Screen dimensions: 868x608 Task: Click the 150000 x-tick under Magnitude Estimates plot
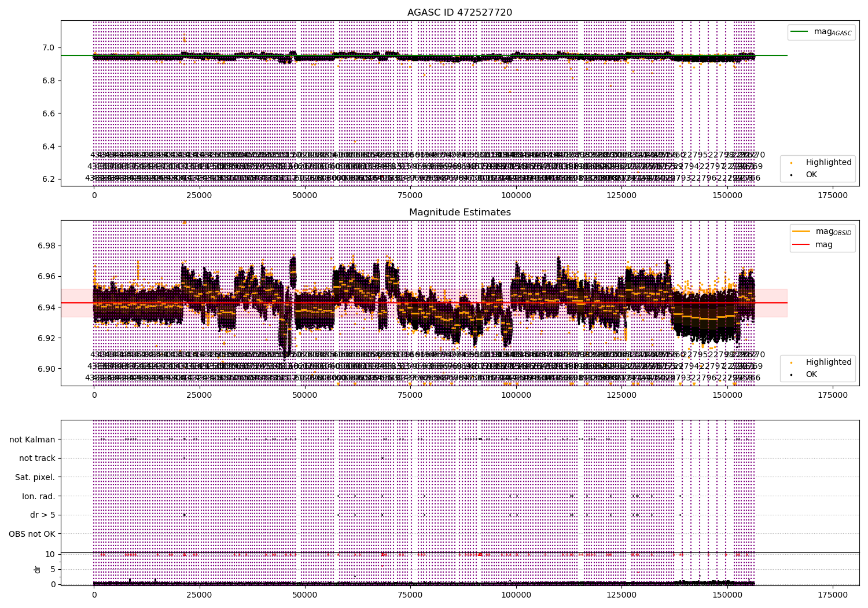727,395
